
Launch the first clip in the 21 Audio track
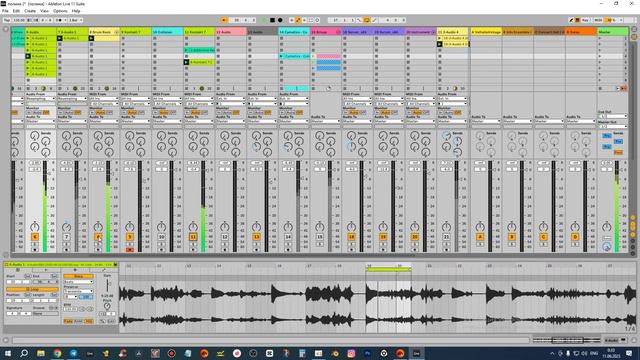440,38
